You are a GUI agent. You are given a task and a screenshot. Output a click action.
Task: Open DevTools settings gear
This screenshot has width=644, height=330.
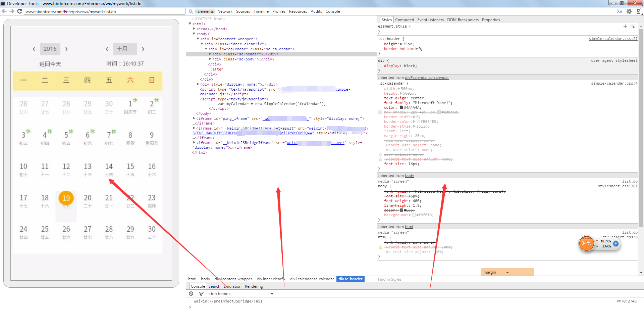[x=629, y=11]
